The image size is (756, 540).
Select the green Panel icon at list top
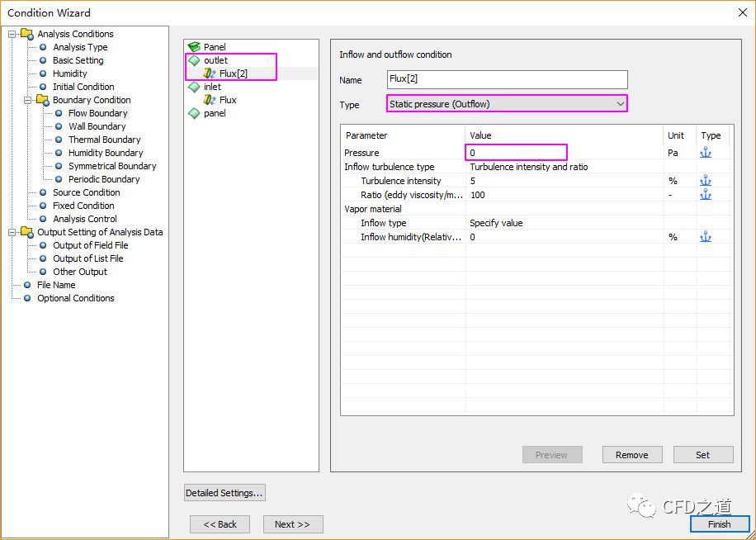pos(194,47)
